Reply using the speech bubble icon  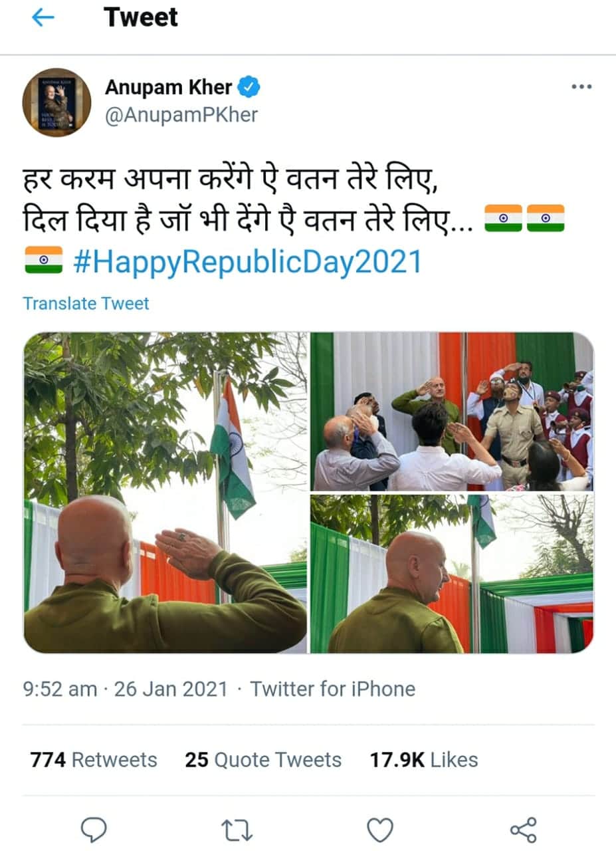pos(94,830)
